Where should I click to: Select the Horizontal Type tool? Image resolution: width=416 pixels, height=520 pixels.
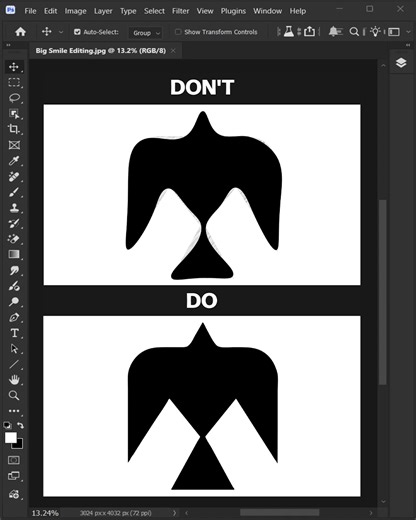pos(14,333)
